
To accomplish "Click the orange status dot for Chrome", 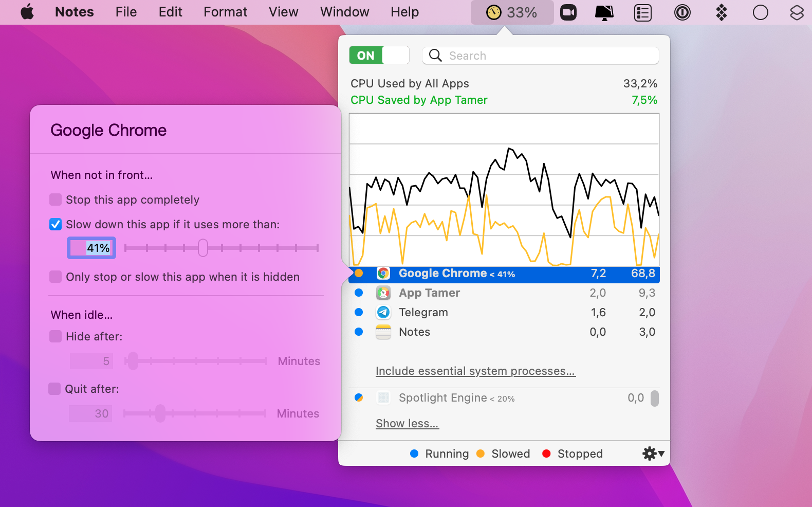I will 359,274.
